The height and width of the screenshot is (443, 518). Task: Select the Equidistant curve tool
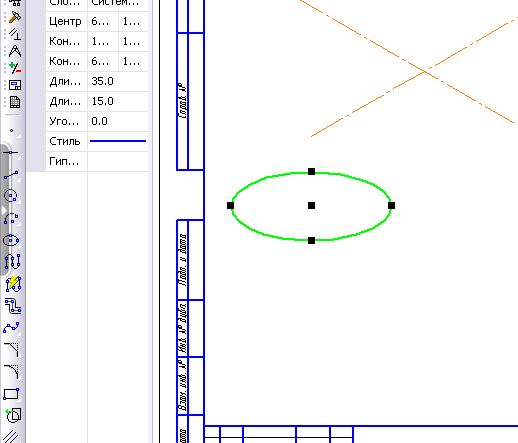coord(13,306)
